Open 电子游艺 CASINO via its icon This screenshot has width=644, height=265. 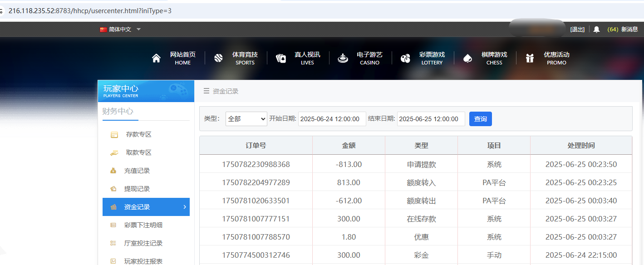343,58
